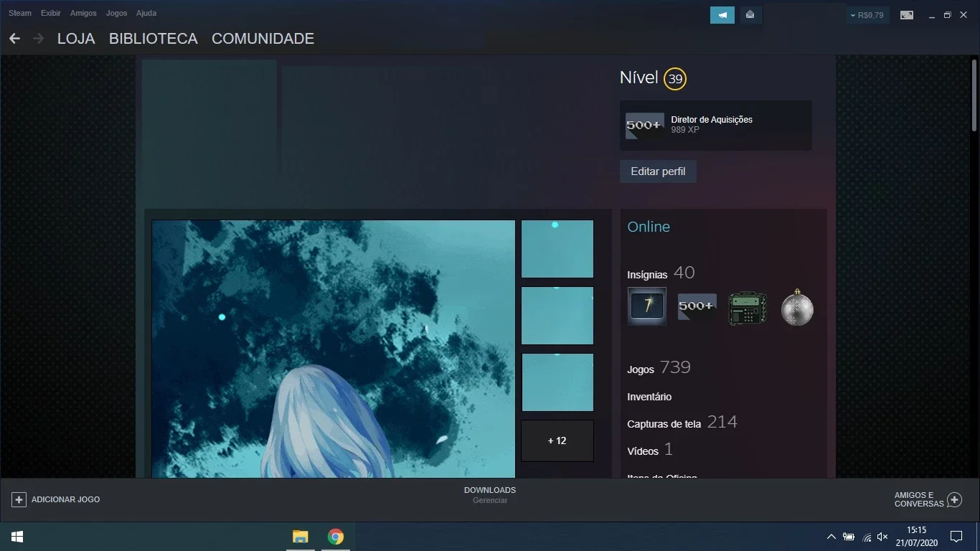Open the inbox envelope icon
The width and height of the screenshot is (980, 551).
(x=750, y=14)
